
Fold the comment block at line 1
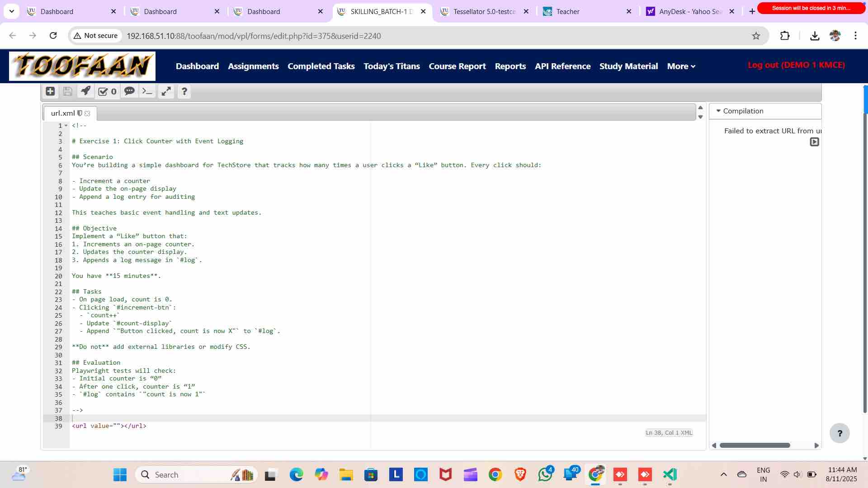[66, 126]
